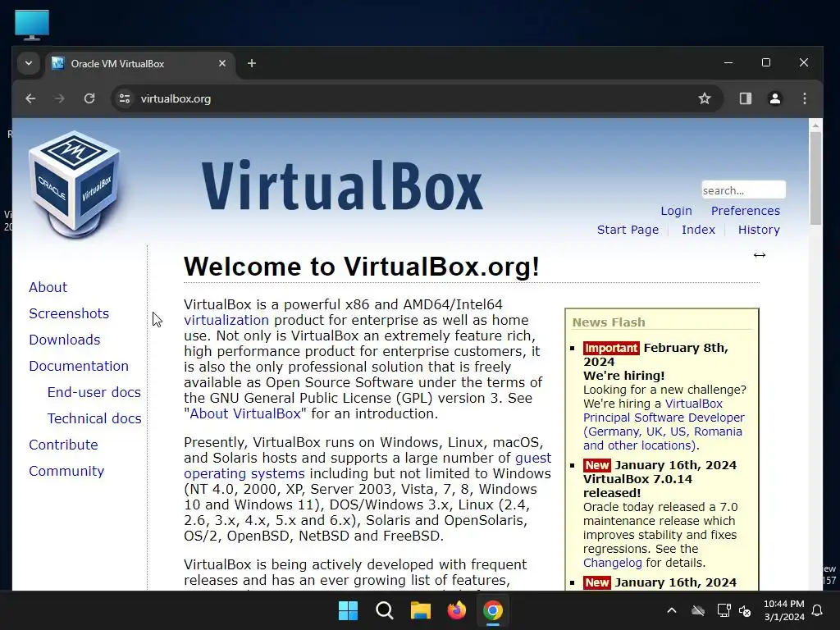Open taskbar Search magnifier
The height and width of the screenshot is (630, 840).
[384, 610]
